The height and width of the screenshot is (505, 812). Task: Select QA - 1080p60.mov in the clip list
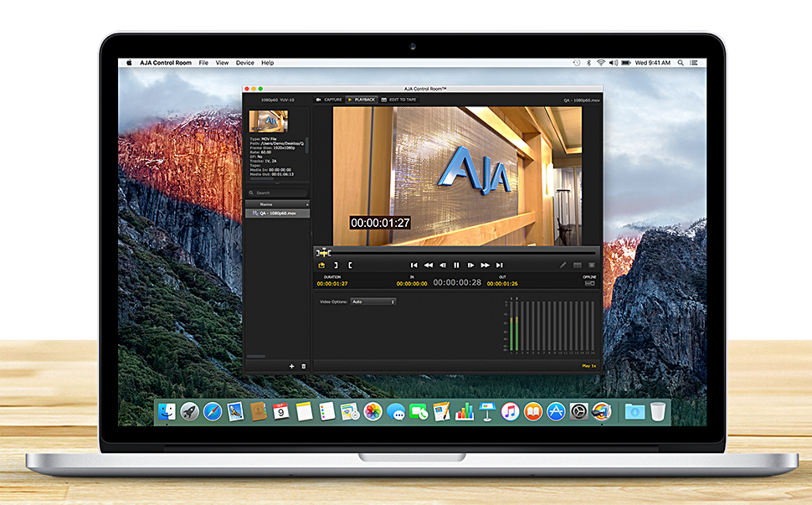[278, 214]
